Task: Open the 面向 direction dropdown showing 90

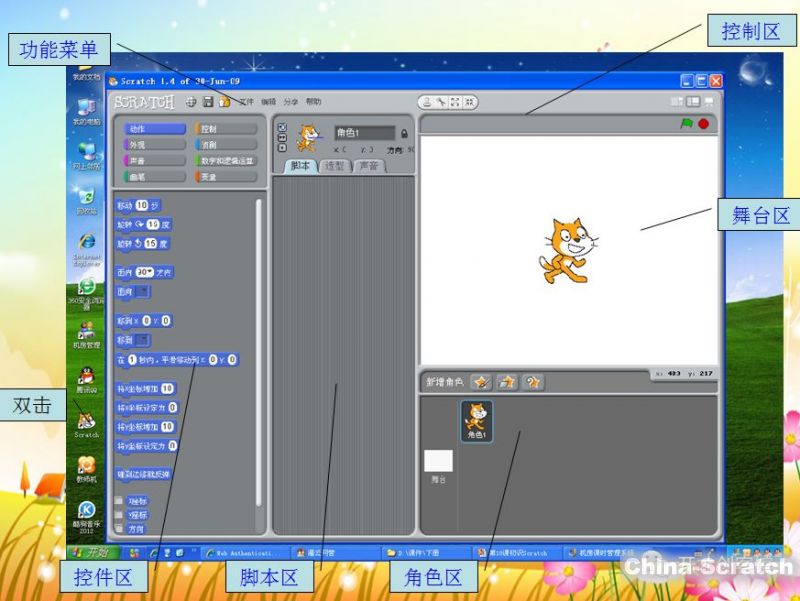Action: [x=144, y=272]
